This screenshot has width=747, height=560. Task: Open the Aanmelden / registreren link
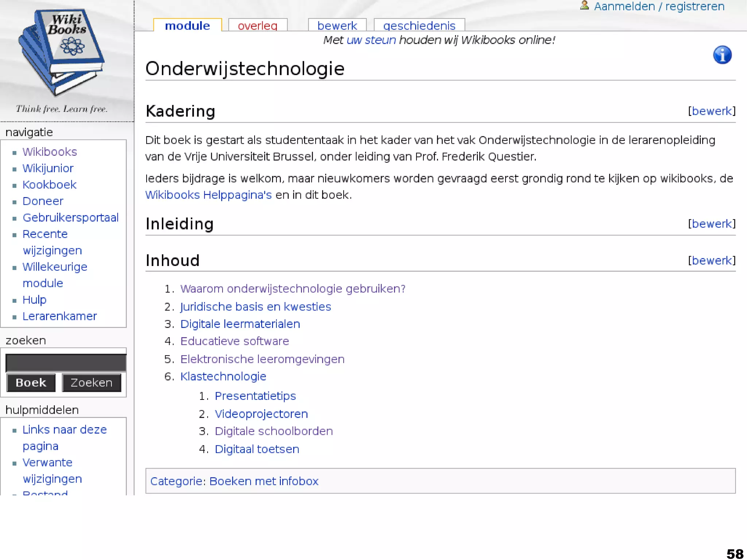659,7
